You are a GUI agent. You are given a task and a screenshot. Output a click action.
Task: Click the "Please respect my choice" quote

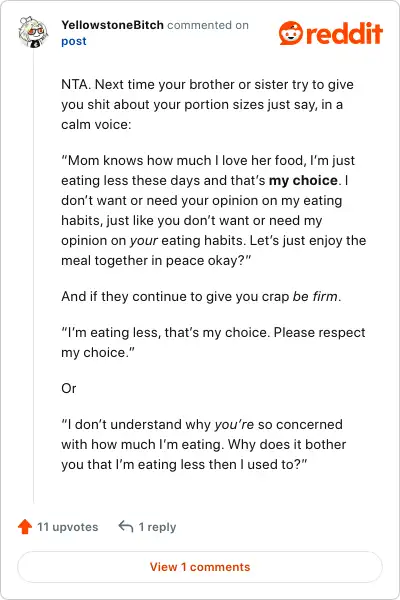pos(213,342)
